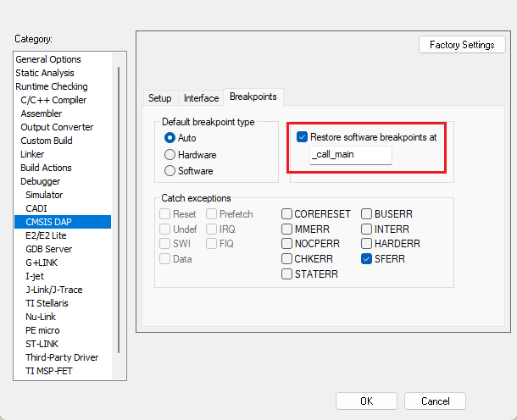517x420 pixels.
Task: Open Output Converter category
Action: (63, 127)
